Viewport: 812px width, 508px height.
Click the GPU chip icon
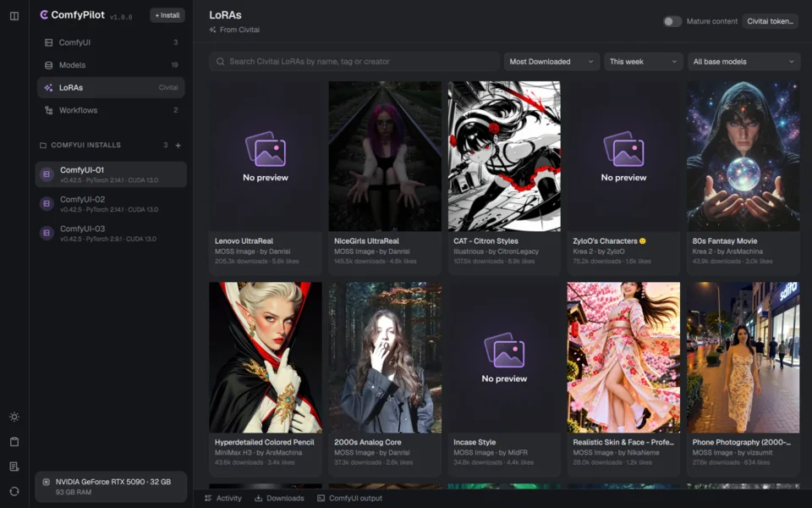(46, 482)
